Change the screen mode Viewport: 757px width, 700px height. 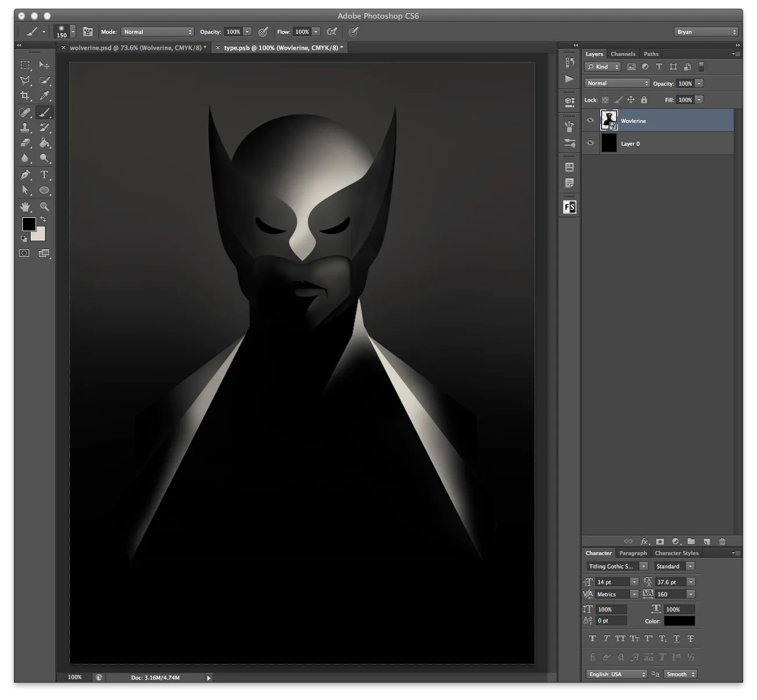(44, 253)
